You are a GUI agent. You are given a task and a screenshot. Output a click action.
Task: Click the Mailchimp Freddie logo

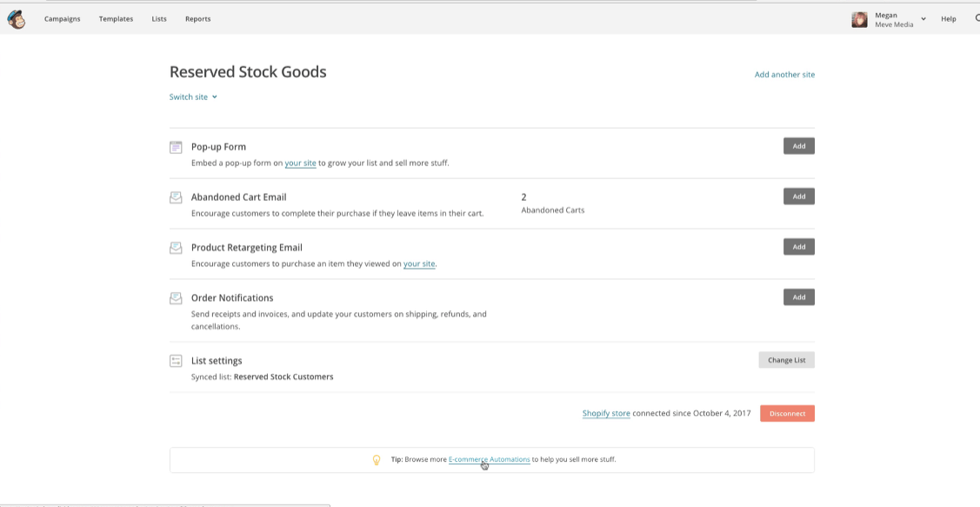(x=17, y=19)
